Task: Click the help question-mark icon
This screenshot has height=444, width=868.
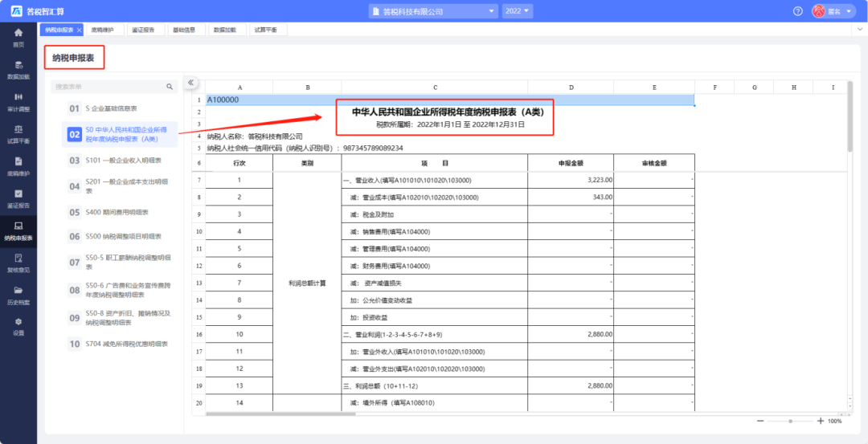Action: tap(798, 11)
